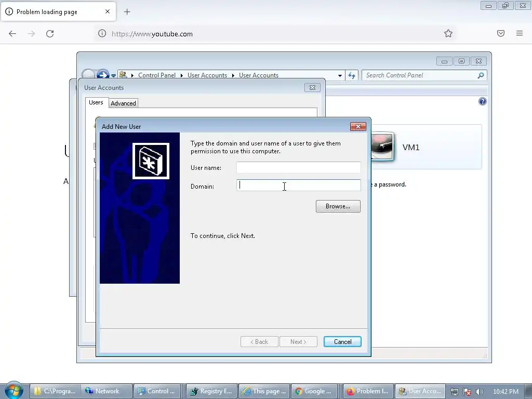Close the User Accounts dialog
The image size is (532, 399).
pos(312,87)
